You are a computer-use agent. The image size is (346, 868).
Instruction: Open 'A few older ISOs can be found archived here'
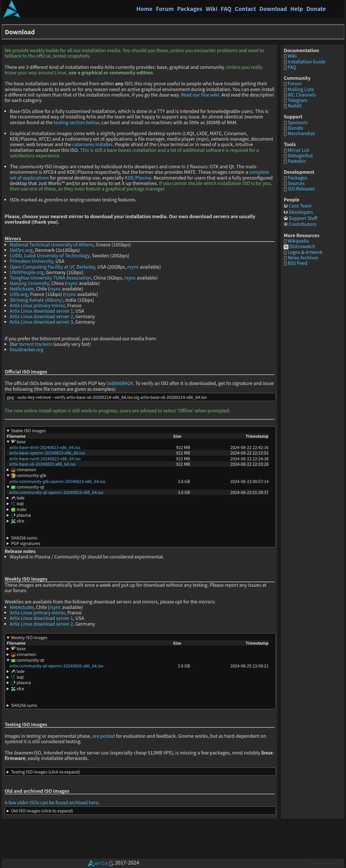coord(52,802)
